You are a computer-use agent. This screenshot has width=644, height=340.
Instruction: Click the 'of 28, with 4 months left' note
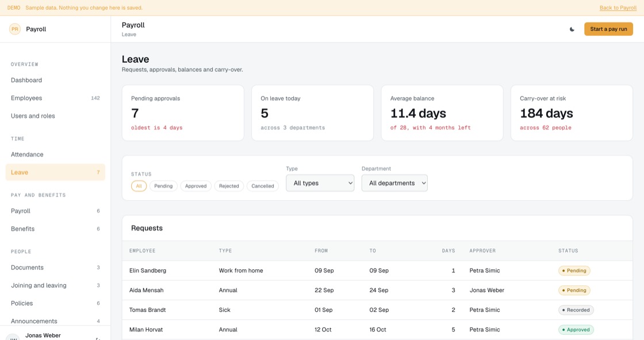click(x=431, y=128)
